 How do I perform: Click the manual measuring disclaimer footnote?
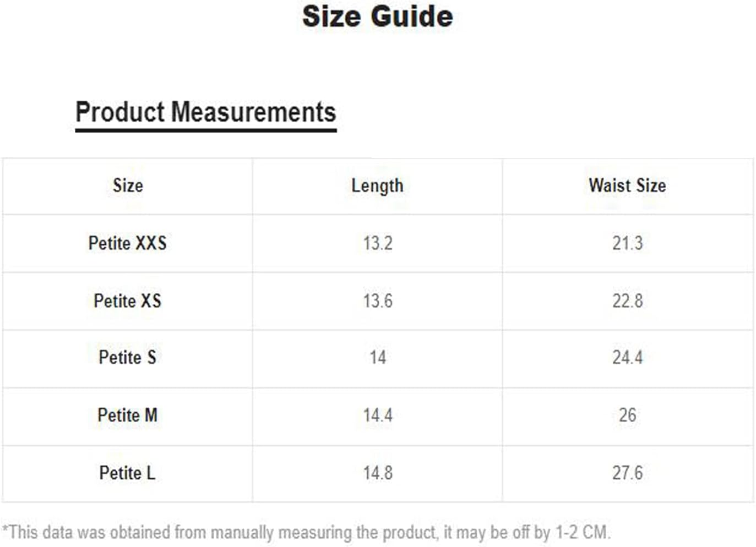(307, 533)
